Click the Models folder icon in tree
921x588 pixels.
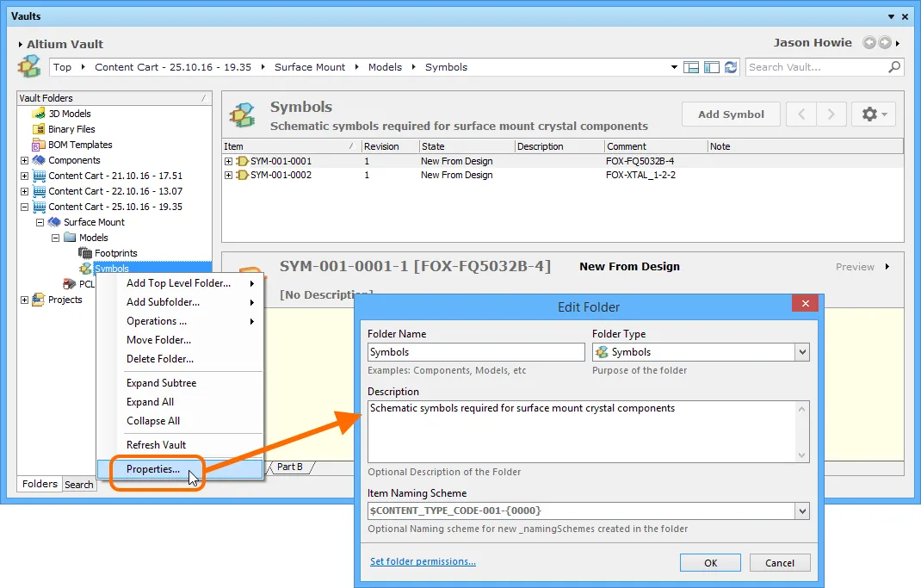(x=70, y=238)
